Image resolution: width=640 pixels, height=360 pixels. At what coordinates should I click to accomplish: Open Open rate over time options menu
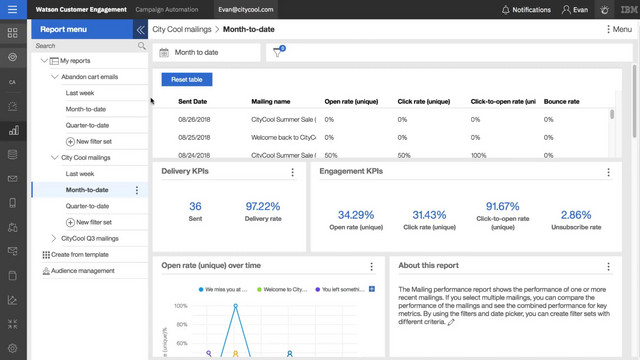pyautogui.click(x=371, y=267)
